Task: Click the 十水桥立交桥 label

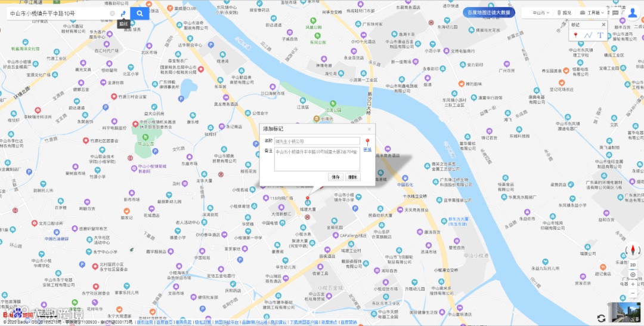Action: point(415,196)
